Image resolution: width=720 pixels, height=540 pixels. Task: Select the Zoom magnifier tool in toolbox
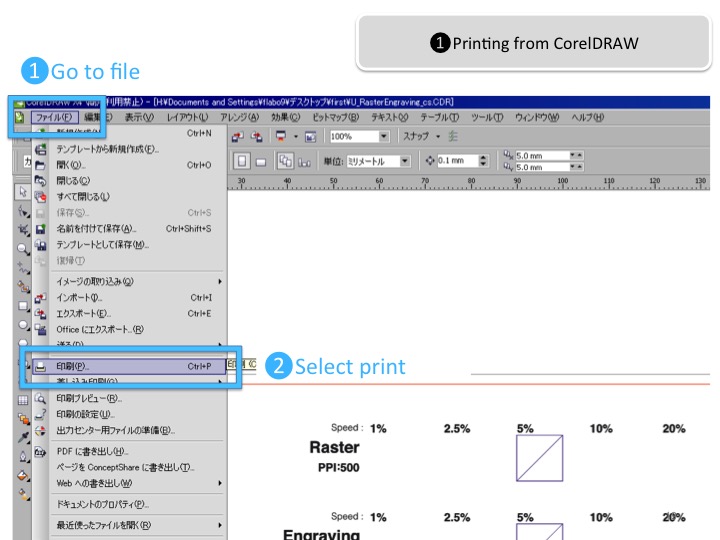22,249
